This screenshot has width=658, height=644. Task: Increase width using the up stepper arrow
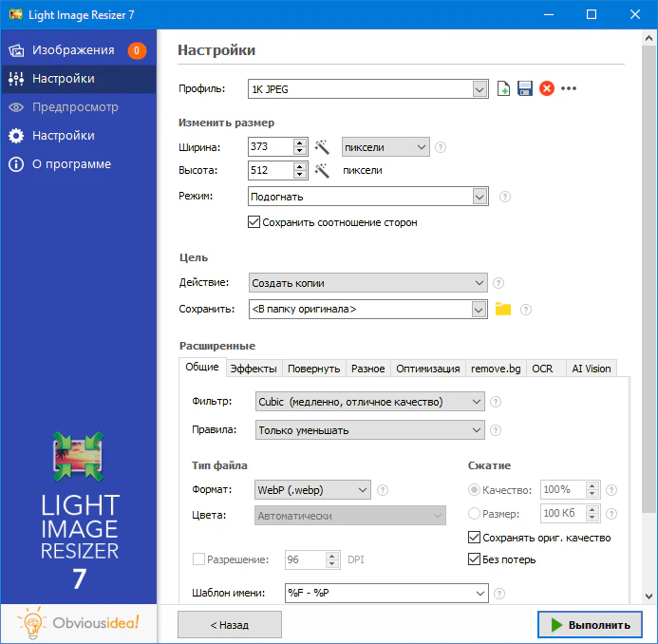click(300, 142)
